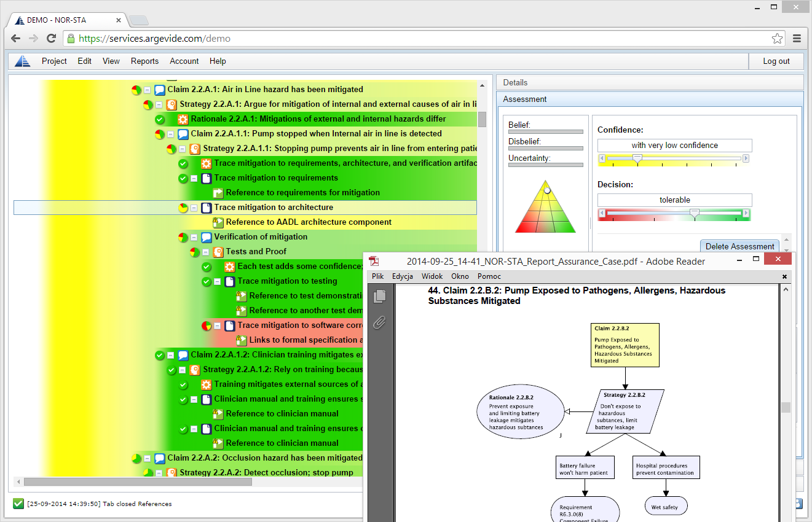Click document icon of Trace mitigation to requirements
This screenshot has height=522, width=812.
207,178
